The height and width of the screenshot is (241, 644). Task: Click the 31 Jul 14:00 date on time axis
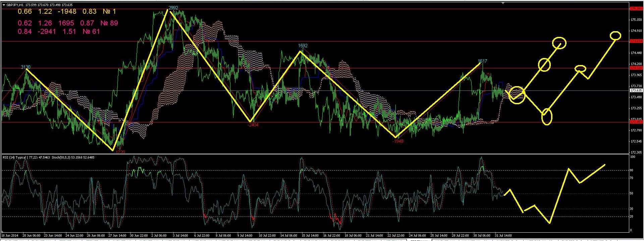coord(503,235)
